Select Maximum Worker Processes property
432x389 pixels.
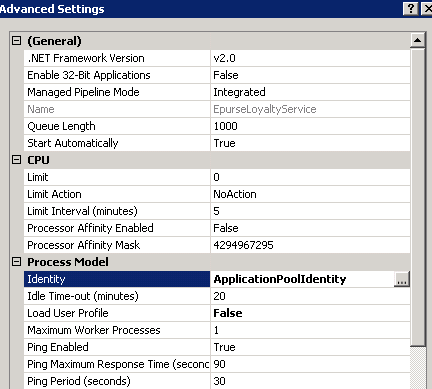[x=117, y=330]
